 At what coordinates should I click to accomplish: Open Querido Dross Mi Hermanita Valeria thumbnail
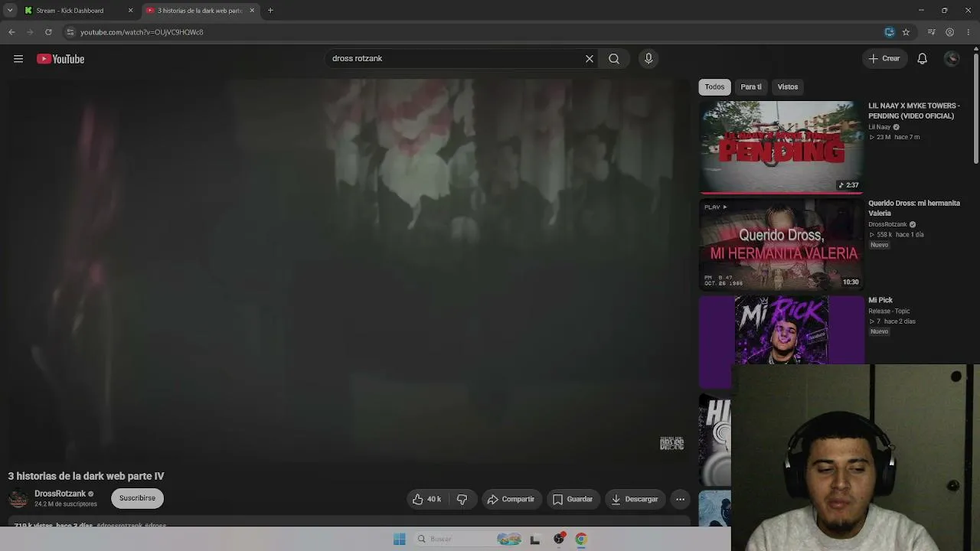pyautogui.click(x=781, y=244)
